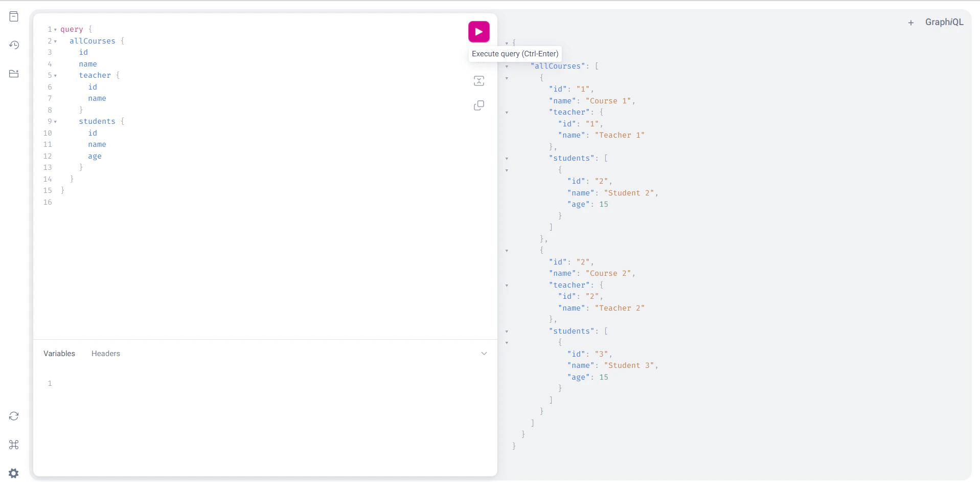
Task: Collapse the allCourses result array
Action: coord(507,67)
